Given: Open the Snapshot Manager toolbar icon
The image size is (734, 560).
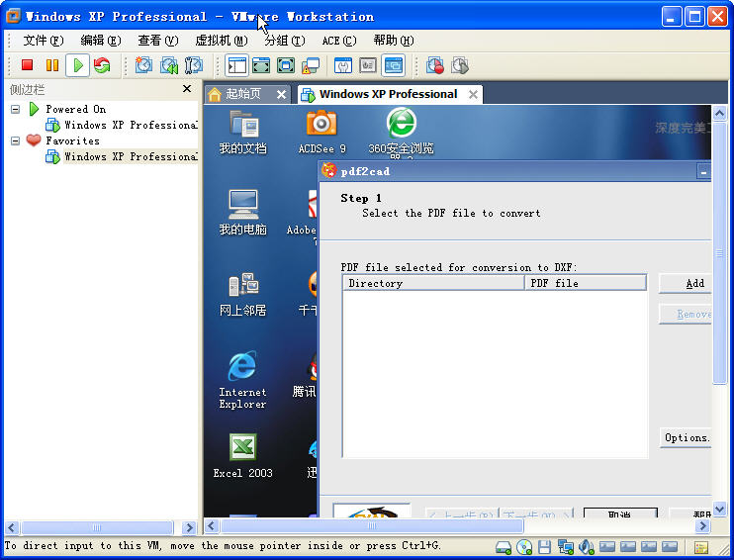Looking at the screenshot, I should tap(194, 66).
